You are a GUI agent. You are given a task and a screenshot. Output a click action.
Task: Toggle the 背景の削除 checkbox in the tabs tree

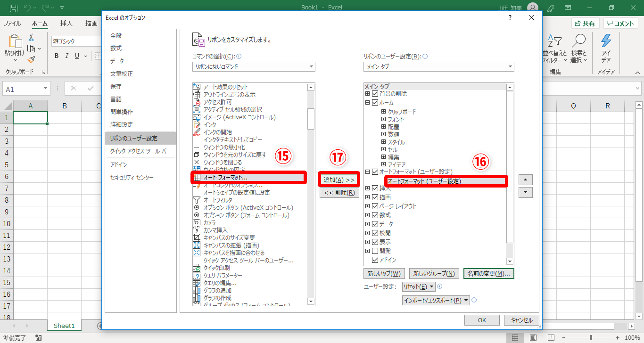coord(375,94)
